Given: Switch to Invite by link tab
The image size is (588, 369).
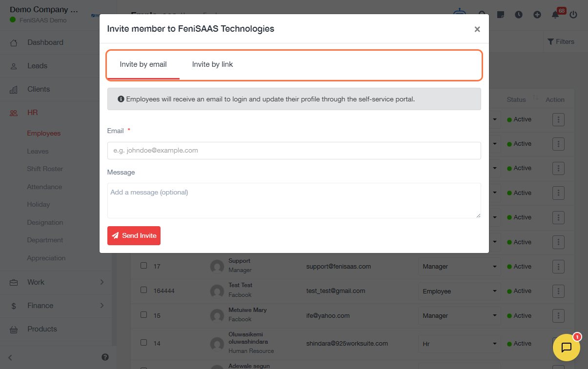Looking at the screenshot, I should click(212, 64).
